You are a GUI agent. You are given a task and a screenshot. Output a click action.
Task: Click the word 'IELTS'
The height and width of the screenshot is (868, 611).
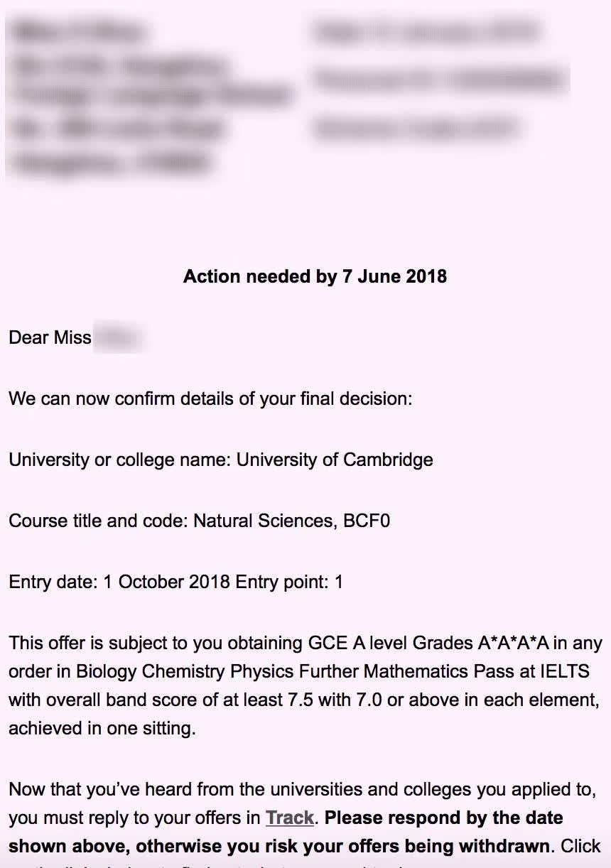tap(564, 671)
